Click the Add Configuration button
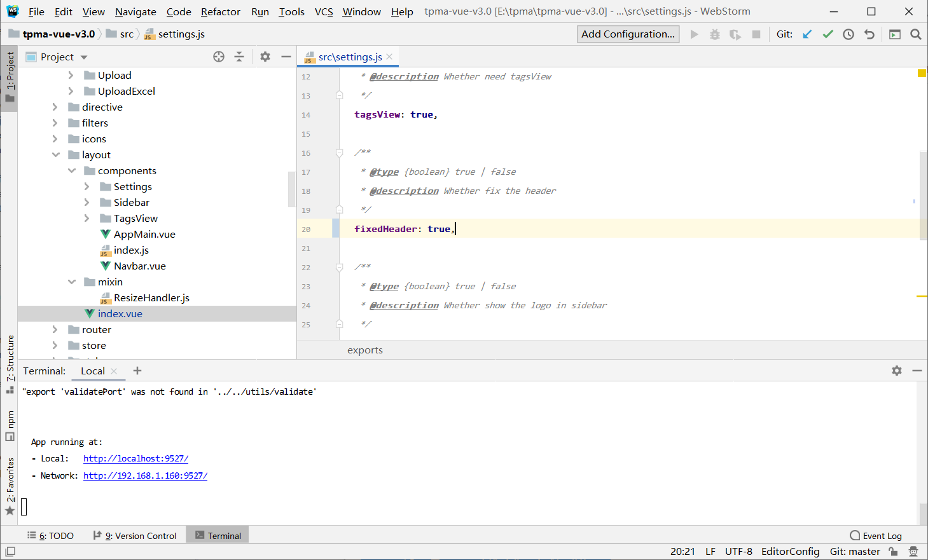The height and width of the screenshot is (560, 928). point(627,34)
